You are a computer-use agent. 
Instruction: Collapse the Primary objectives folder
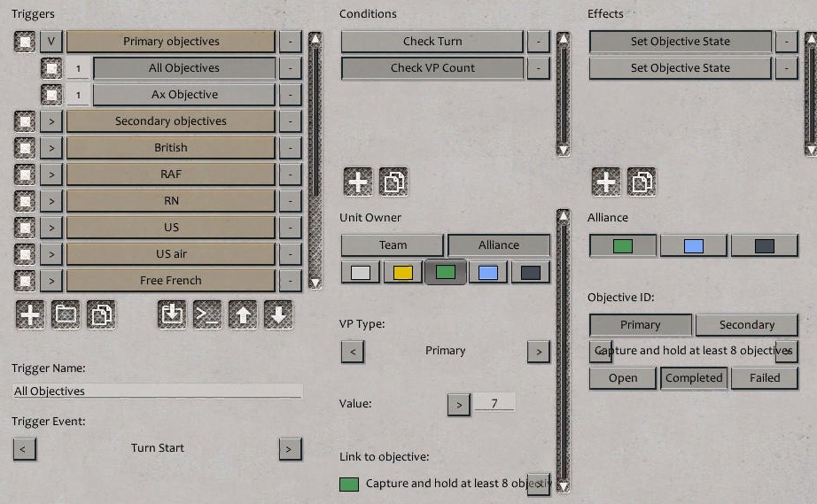click(51, 42)
